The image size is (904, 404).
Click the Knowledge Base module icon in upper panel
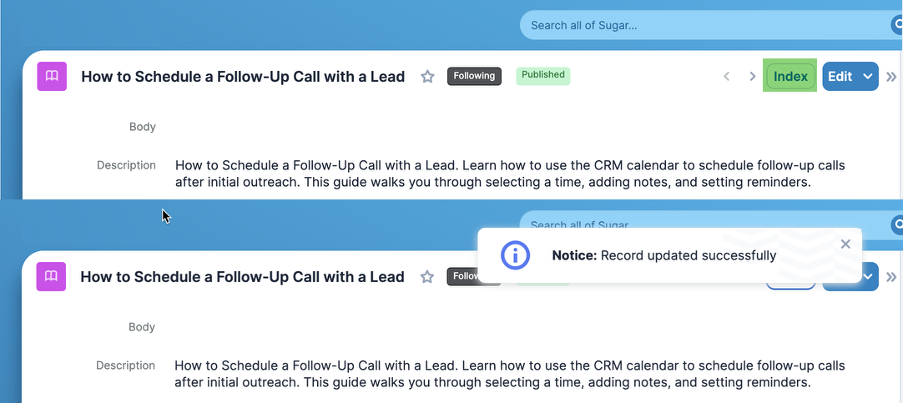point(51,77)
